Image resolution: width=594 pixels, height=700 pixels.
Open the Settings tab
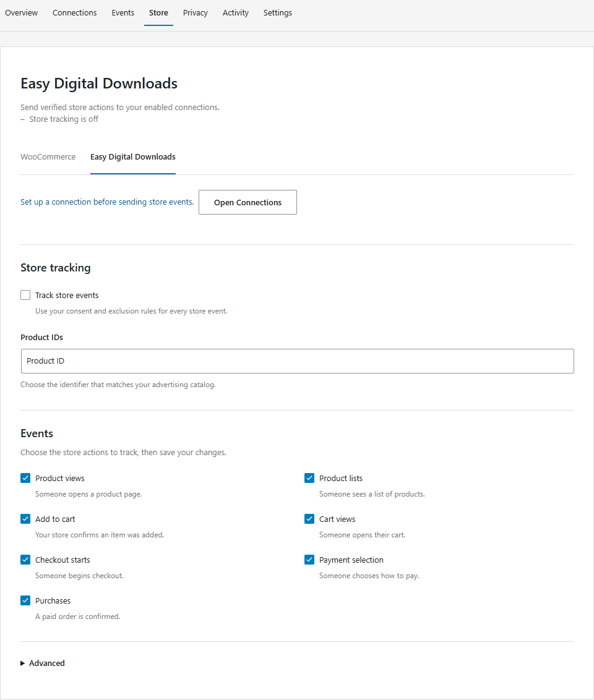[277, 13]
